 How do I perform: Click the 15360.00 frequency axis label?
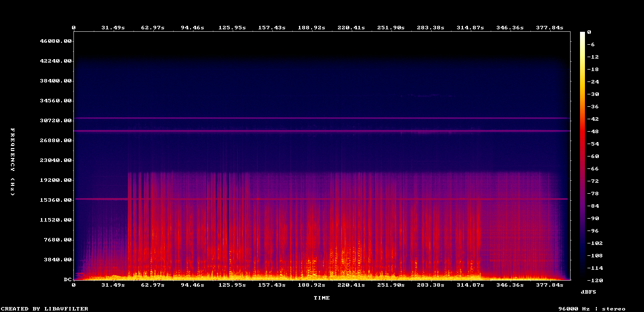pos(56,200)
